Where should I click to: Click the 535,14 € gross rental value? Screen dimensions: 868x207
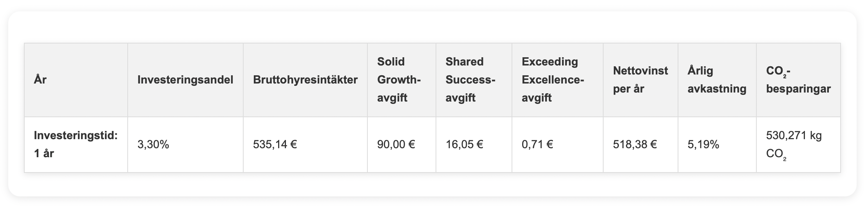pos(275,145)
